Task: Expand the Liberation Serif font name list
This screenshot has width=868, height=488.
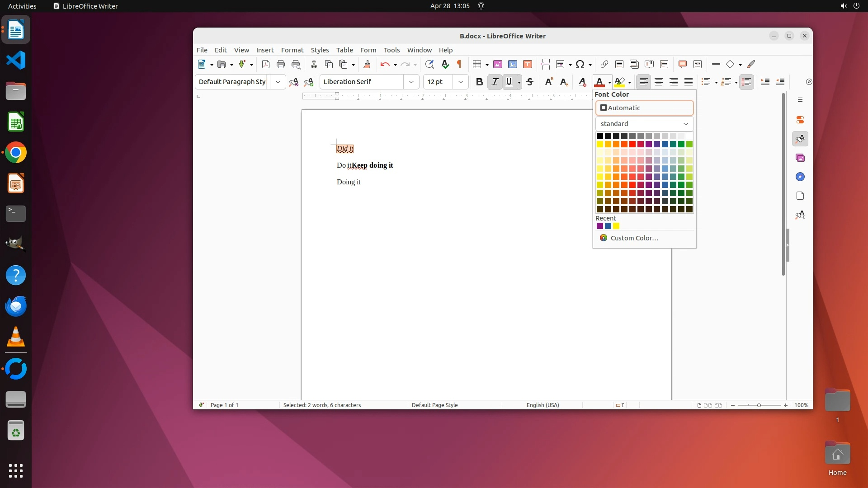Action: pyautogui.click(x=411, y=82)
